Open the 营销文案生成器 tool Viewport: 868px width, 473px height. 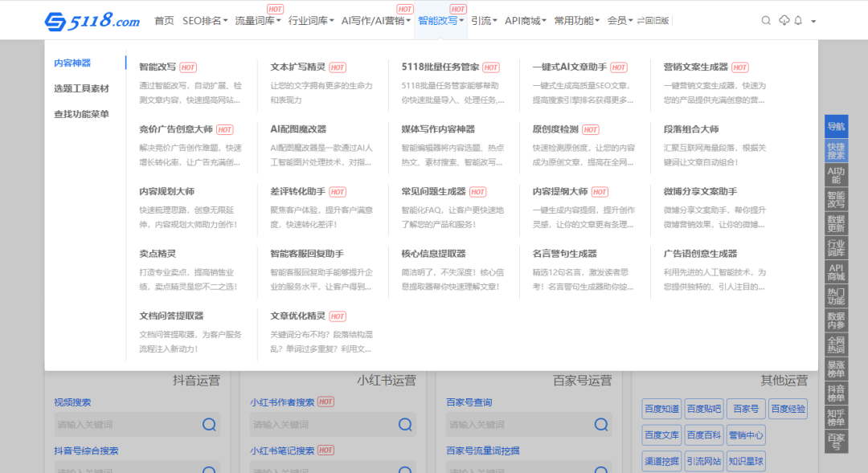[x=695, y=67]
